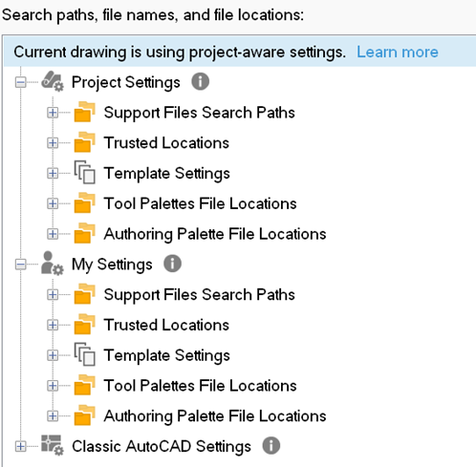This screenshot has height=467, width=476.
Task: Click the info icon beside Project Settings
Action: point(200,81)
